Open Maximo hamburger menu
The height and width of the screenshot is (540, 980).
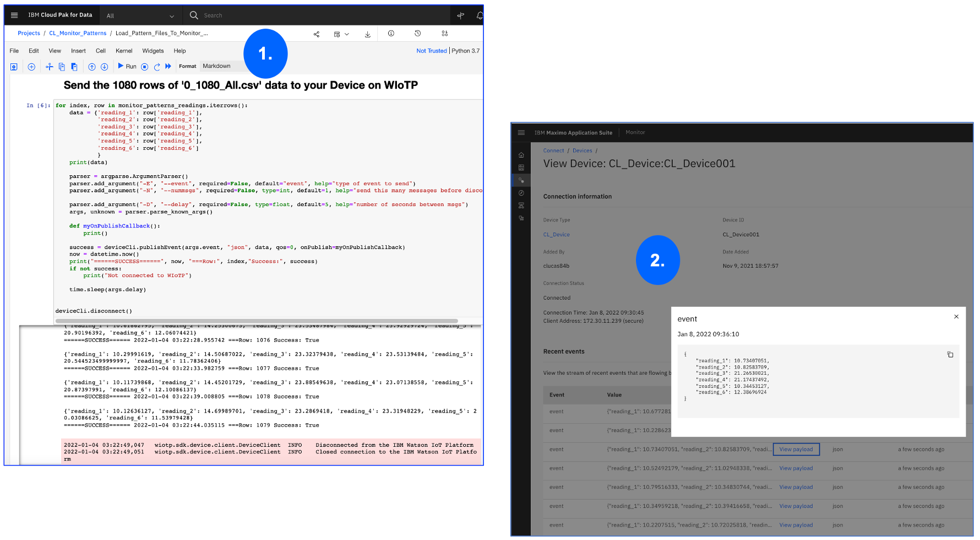(521, 133)
